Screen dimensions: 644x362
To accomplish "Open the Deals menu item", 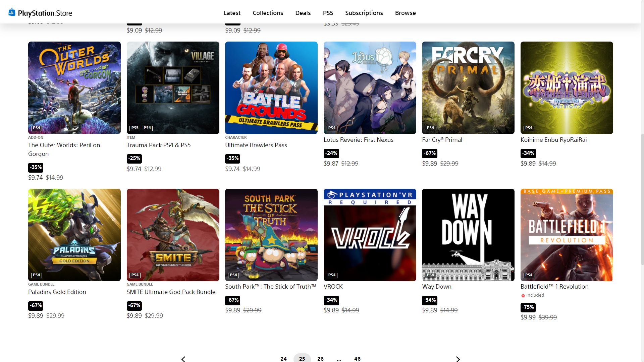I will pos(303,13).
